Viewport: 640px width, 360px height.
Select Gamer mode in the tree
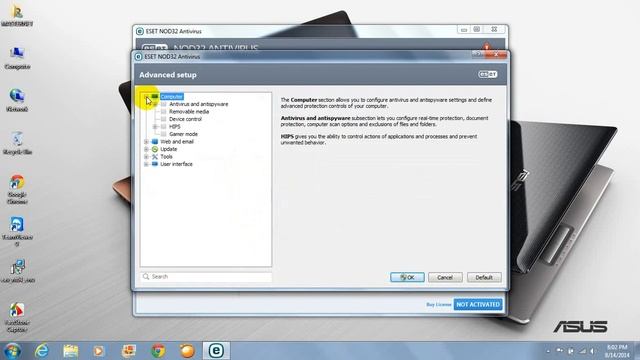click(183, 134)
